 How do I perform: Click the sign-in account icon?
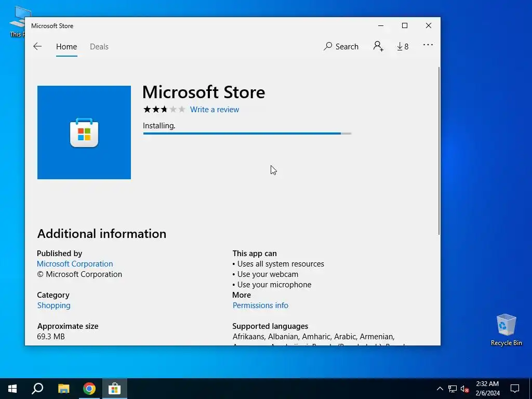[x=378, y=46]
